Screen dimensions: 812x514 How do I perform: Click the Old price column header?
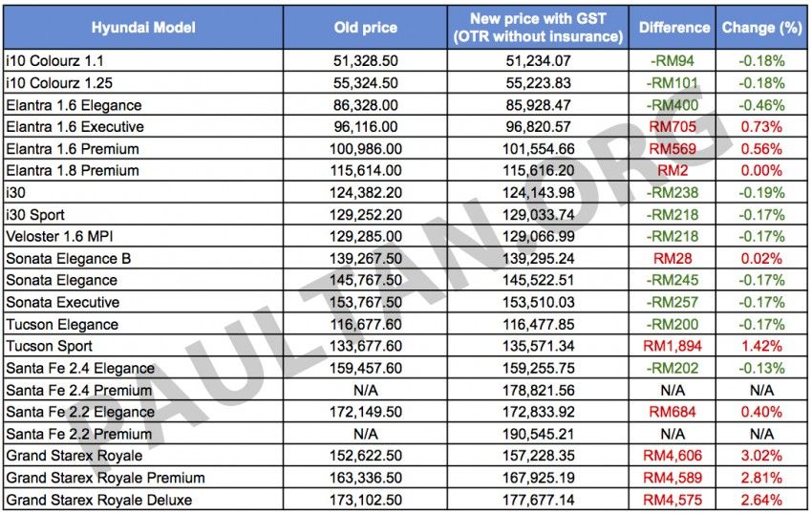pos(366,28)
